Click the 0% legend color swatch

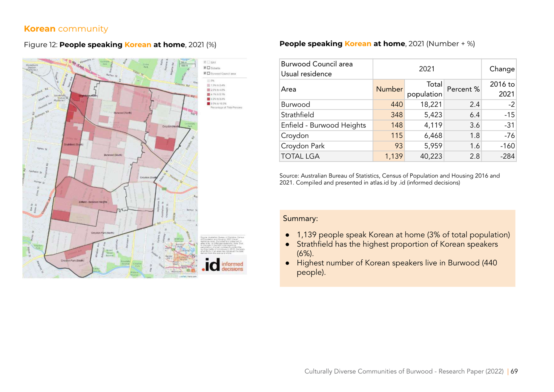tap(208, 81)
